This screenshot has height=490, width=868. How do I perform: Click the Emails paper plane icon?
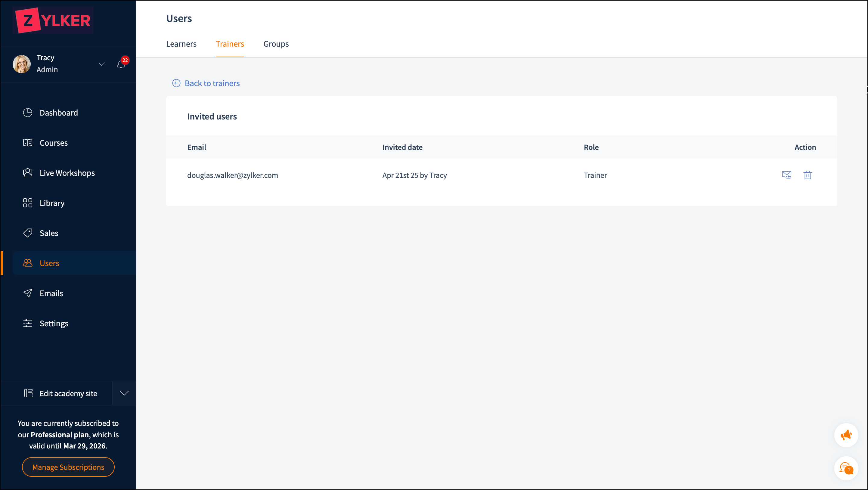click(x=28, y=293)
